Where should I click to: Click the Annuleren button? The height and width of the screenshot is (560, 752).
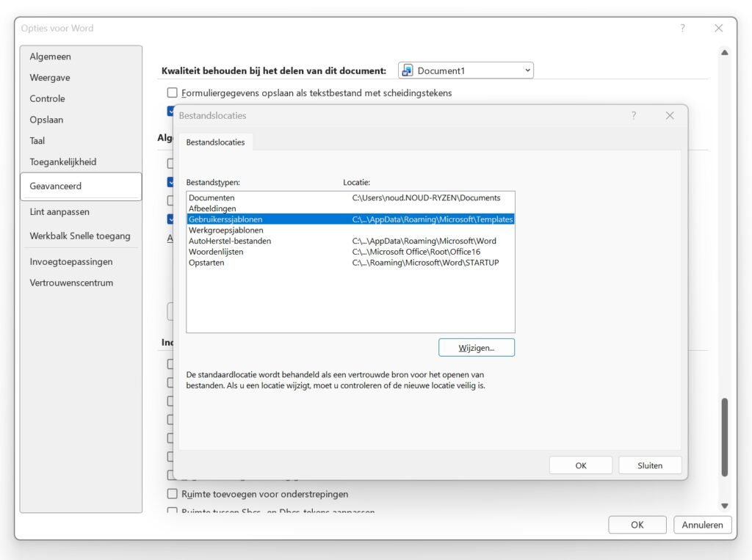(x=702, y=525)
